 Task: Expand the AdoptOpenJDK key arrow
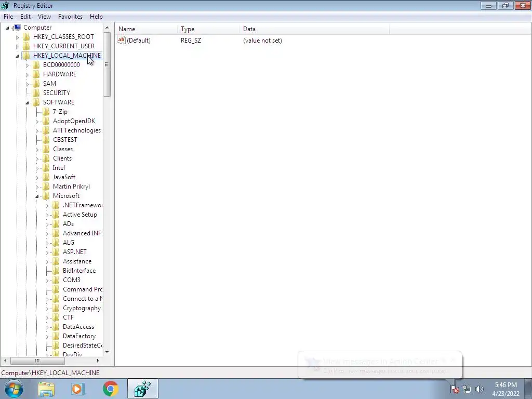(37, 122)
